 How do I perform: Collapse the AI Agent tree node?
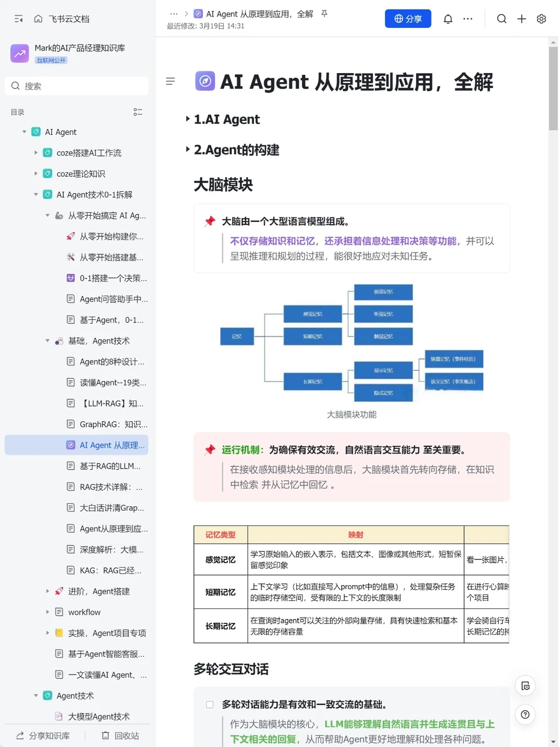coord(24,132)
